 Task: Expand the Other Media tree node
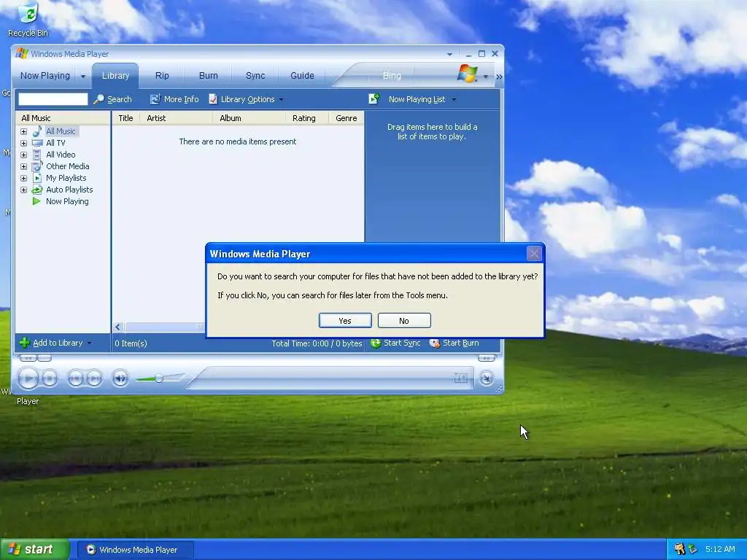pyautogui.click(x=24, y=166)
